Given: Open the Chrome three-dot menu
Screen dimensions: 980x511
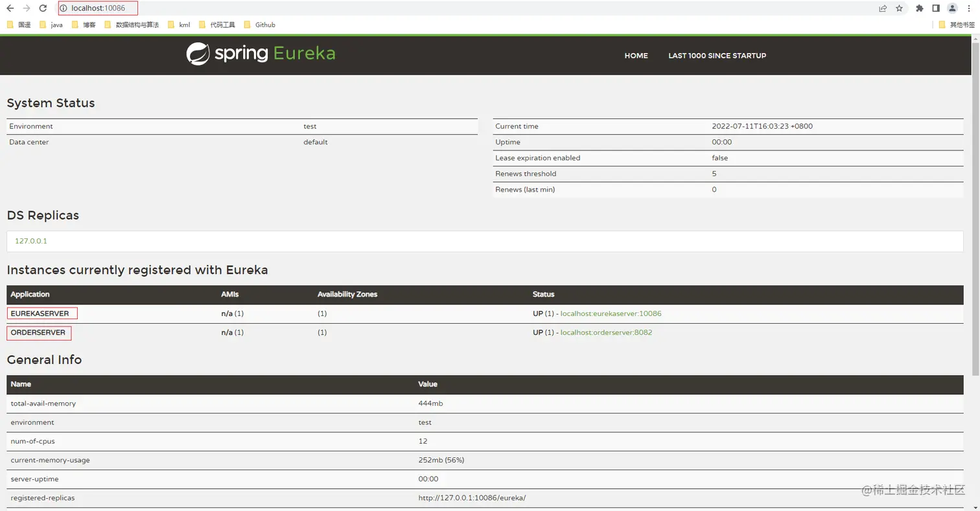Looking at the screenshot, I should [969, 8].
